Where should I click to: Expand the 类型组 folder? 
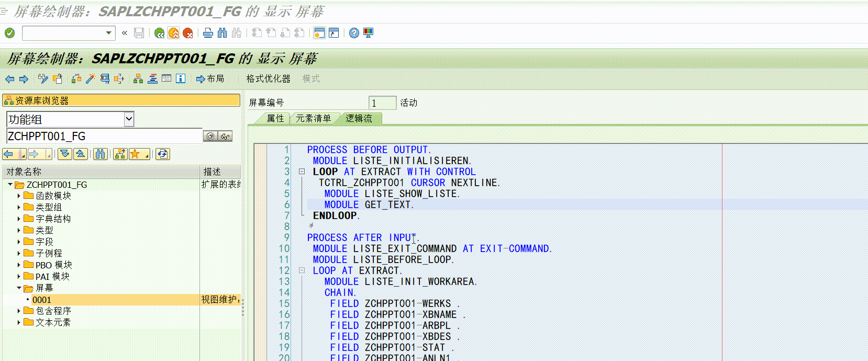tap(19, 208)
